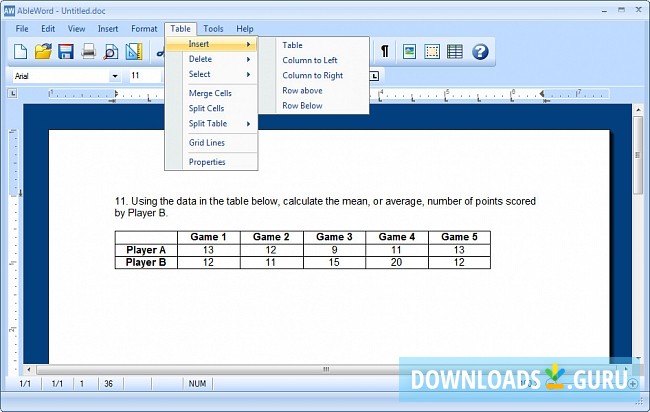
Task: Choose Column to Left
Action: tap(314, 60)
